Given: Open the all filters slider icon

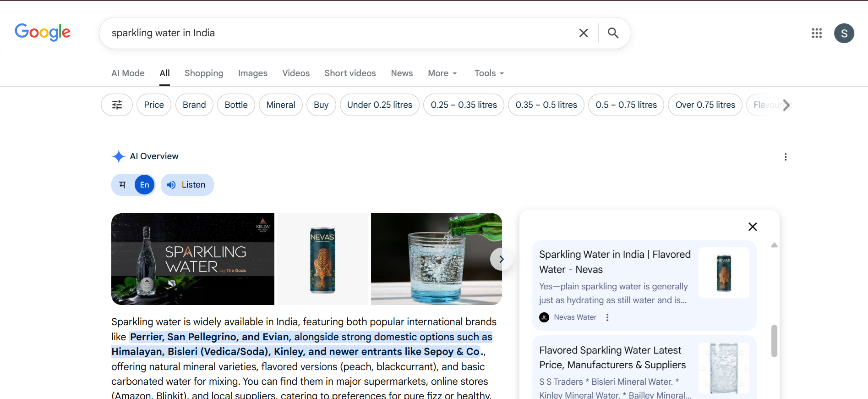Looking at the screenshot, I should click(117, 105).
